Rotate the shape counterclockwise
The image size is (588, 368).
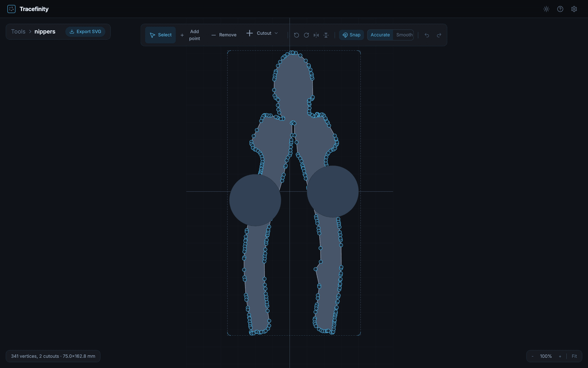296,35
